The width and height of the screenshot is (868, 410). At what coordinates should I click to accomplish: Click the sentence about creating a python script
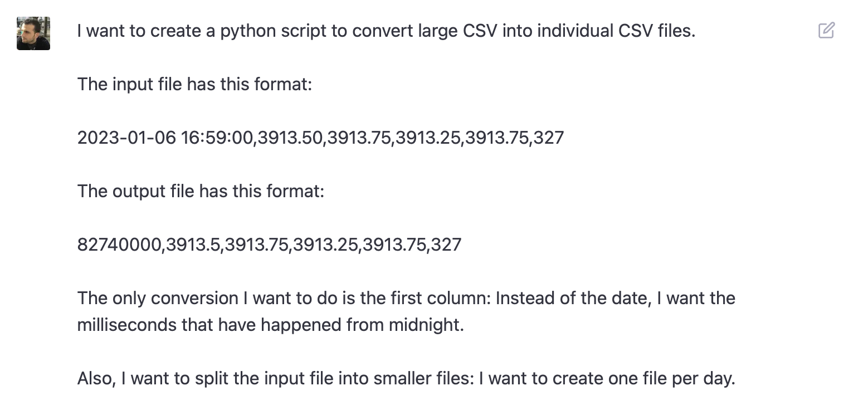386,31
